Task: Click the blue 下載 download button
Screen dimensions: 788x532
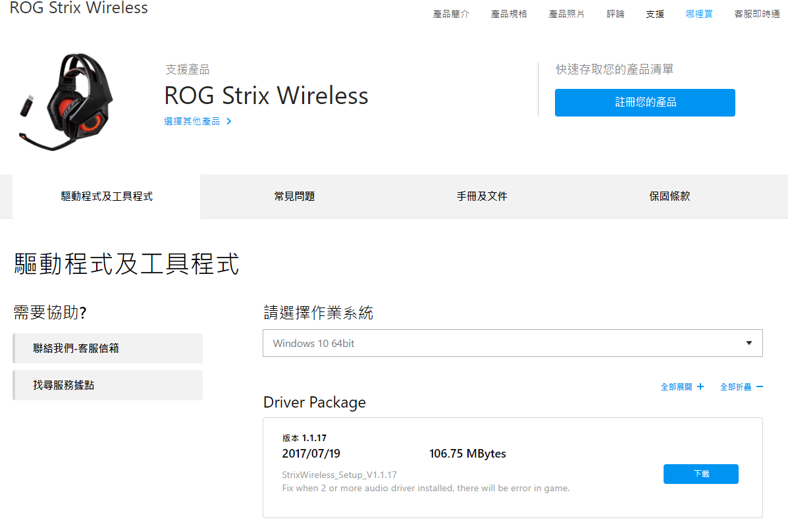Action: click(x=701, y=474)
